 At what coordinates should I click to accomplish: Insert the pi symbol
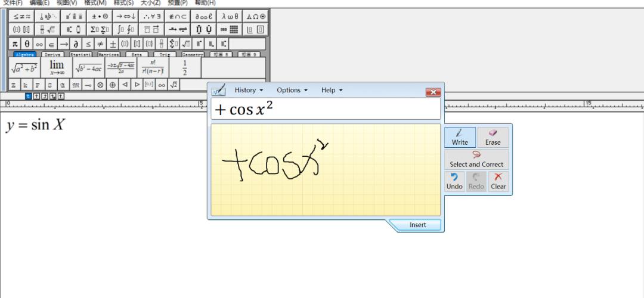coord(15,44)
